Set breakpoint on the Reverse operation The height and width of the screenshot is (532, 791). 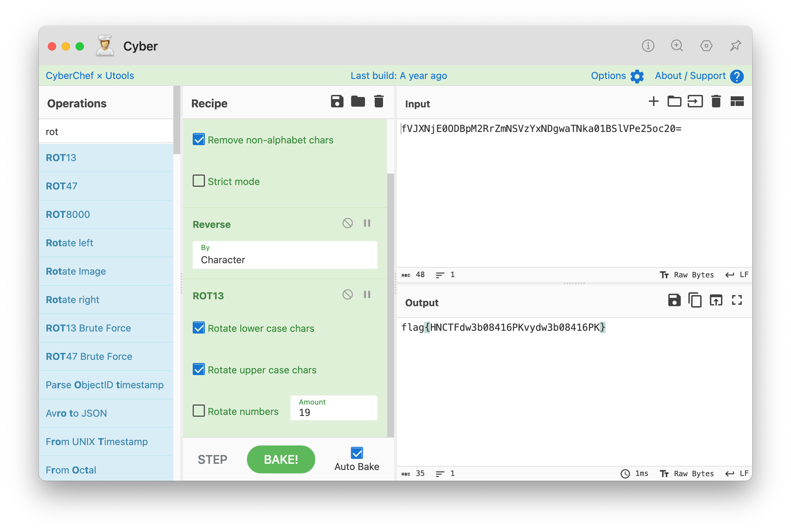point(367,223)
